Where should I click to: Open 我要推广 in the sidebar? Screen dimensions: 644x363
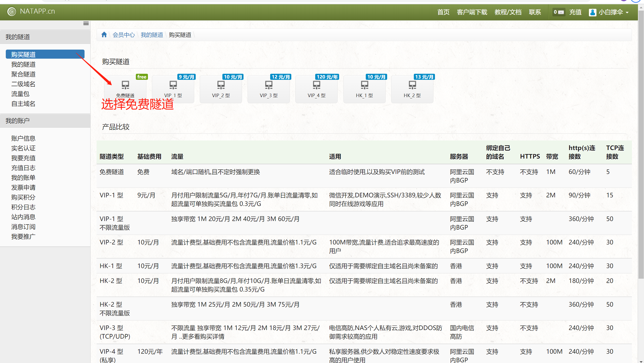[23, 237]
